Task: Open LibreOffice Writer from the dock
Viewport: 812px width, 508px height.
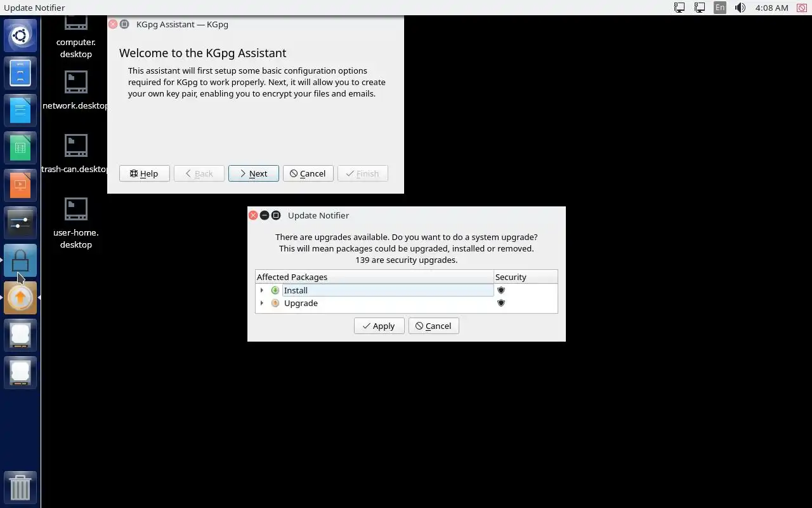Action: tap(20, 110)
